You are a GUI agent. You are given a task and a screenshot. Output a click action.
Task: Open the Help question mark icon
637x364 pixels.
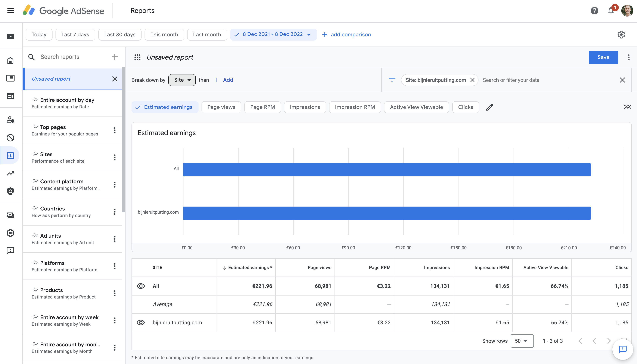pos(595,11)
